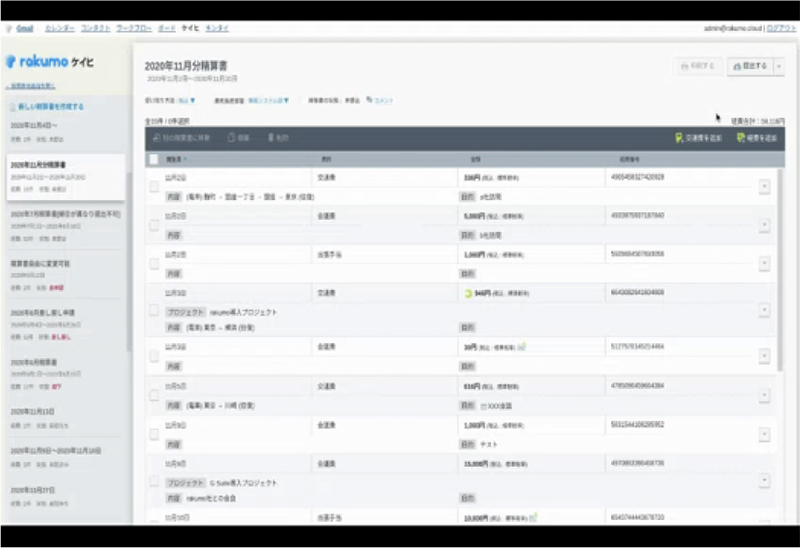The height and width of the screenshot is (548, 800).
Task: Open the arrow dropdown beside 提出する
Action: 779,66
